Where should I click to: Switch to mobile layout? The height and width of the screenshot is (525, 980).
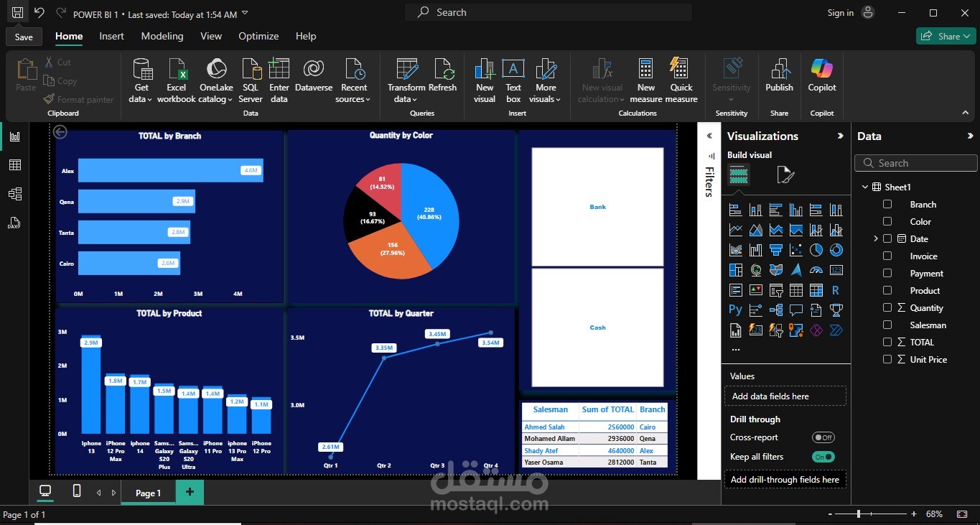tap(77, 491)
